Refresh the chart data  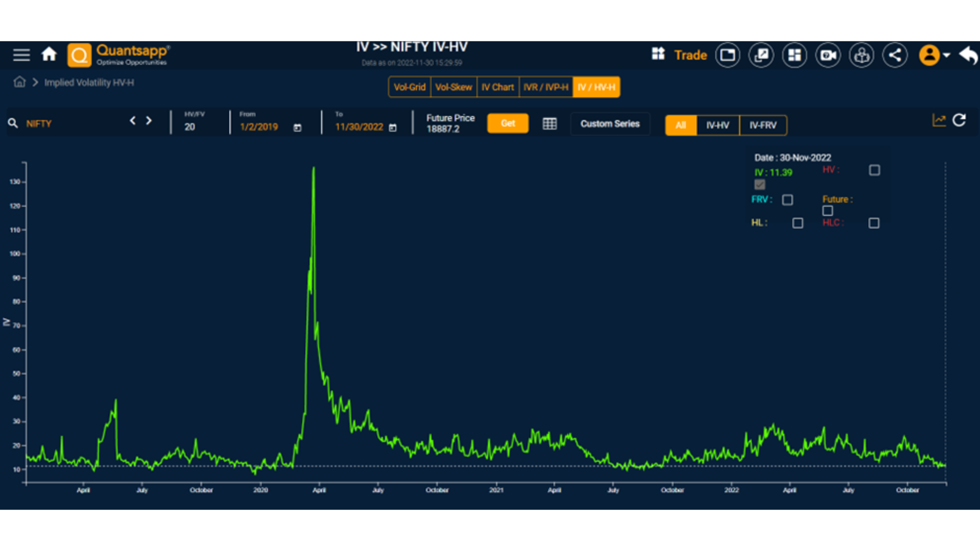click(x=959, y=120)
